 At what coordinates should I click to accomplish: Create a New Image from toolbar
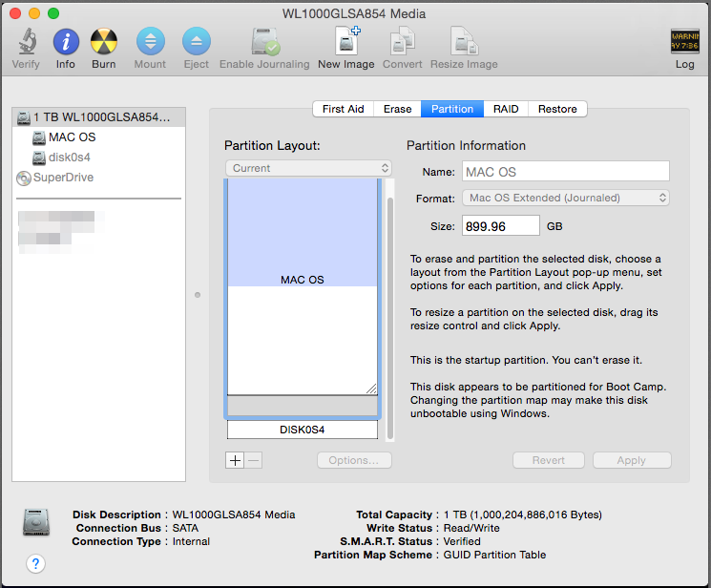tap(345, 42)
